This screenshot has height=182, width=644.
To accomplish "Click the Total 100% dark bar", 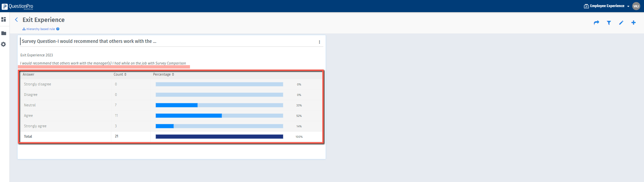I will point(219,136).
